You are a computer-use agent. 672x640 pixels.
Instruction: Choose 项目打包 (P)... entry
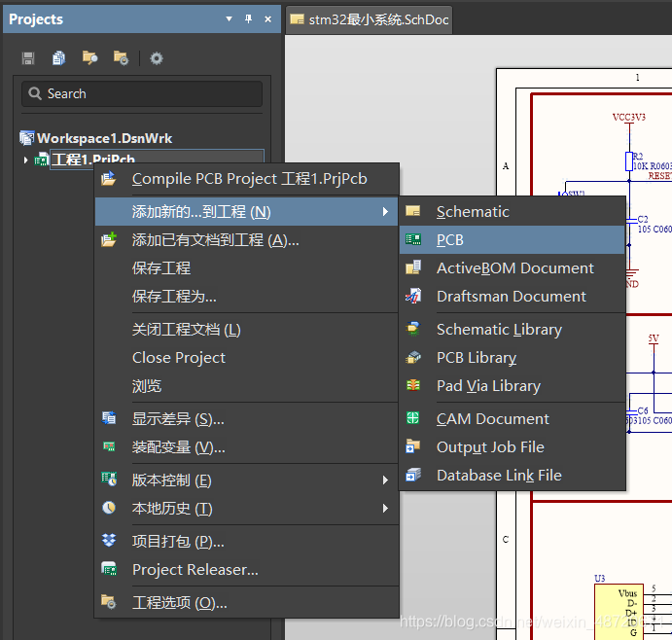click(x=247, y=542)
